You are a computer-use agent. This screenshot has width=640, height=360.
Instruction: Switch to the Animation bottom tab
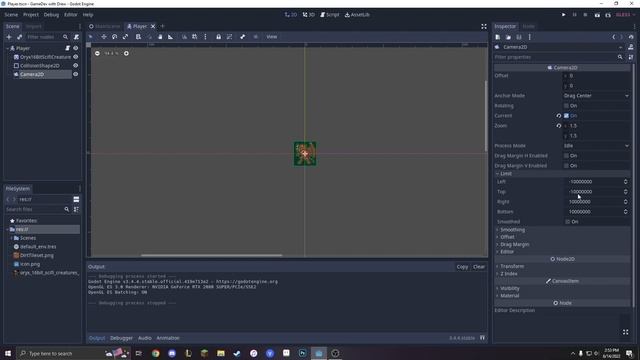[168, 338]
